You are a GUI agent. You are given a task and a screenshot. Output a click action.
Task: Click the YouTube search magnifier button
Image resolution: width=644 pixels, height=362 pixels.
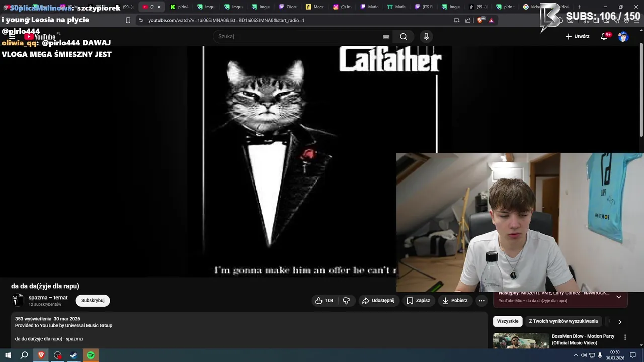[x=404, y=36]
